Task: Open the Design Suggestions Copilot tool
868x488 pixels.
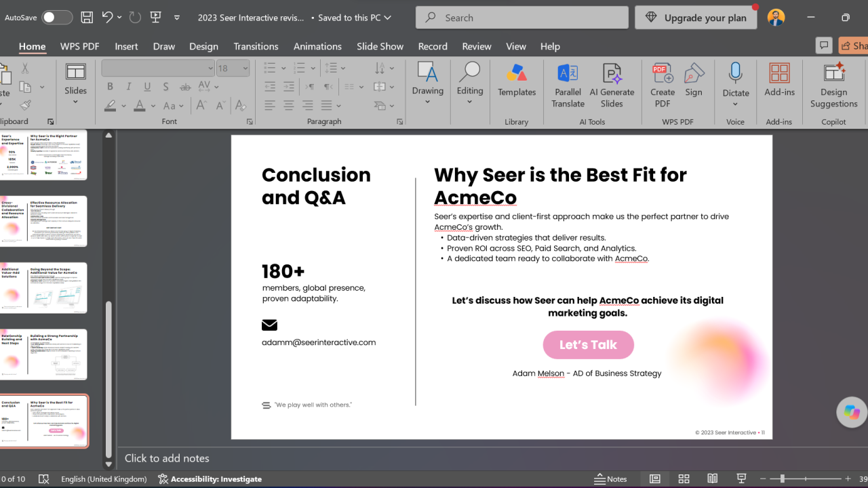Action: click(x=833, y=85)
